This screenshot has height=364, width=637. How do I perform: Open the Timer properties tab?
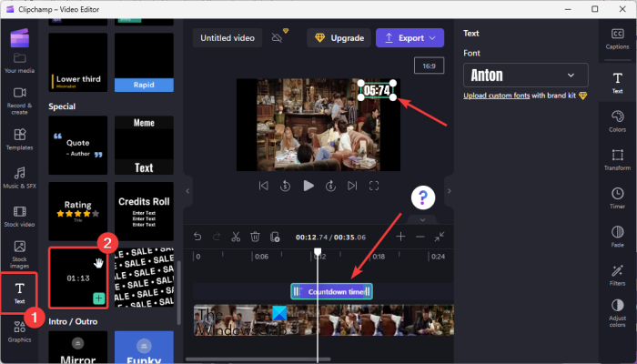tap(617, 197)
